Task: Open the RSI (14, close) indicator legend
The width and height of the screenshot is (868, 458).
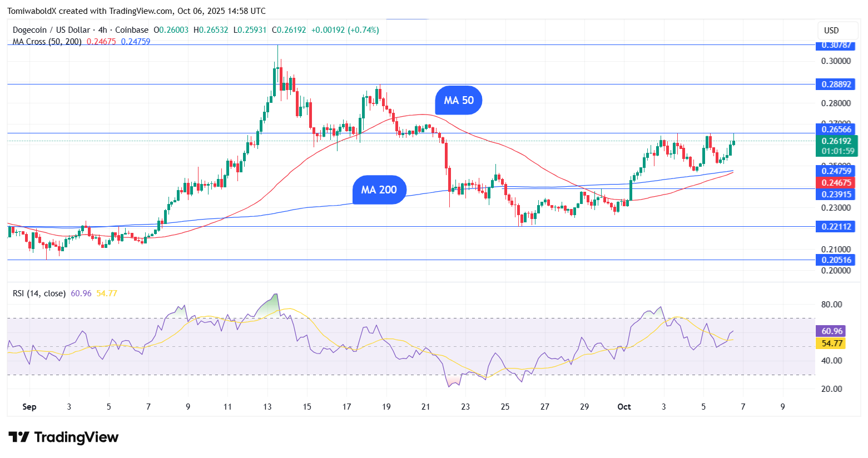Action: pos(39,293)
